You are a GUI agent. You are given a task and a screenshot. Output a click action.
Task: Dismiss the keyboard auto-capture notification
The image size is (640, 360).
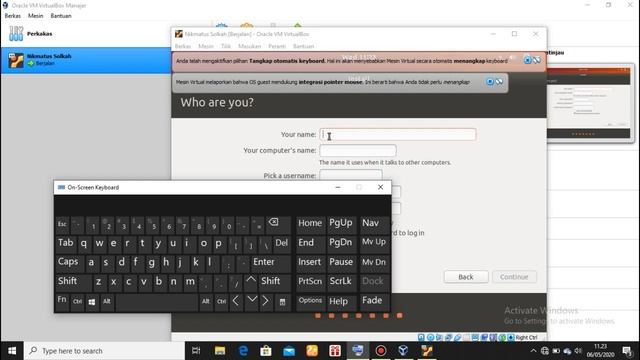(x=527, y=60)
